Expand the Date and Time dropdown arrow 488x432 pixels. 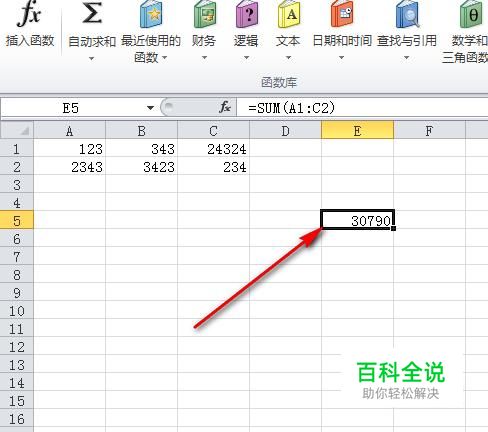[x=341, y=58]
